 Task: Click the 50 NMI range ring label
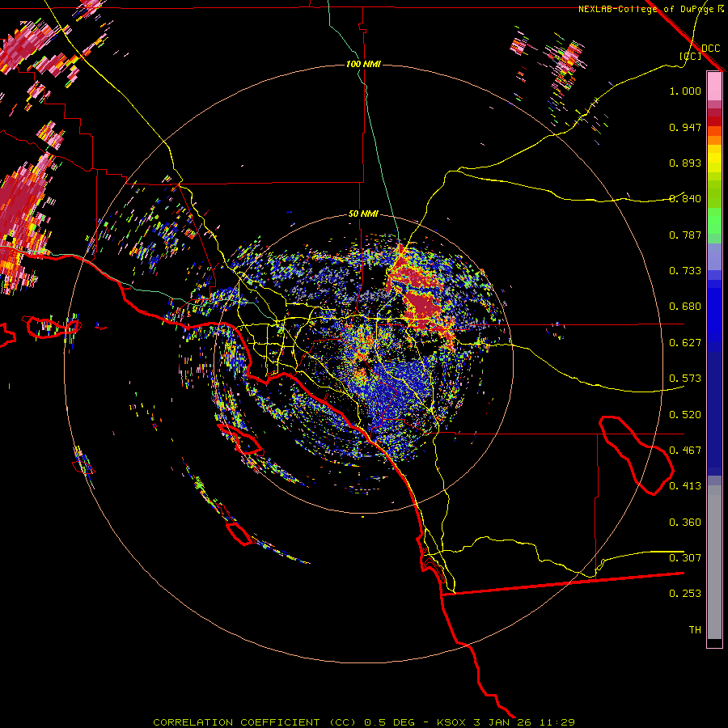(x=363, y=214)
